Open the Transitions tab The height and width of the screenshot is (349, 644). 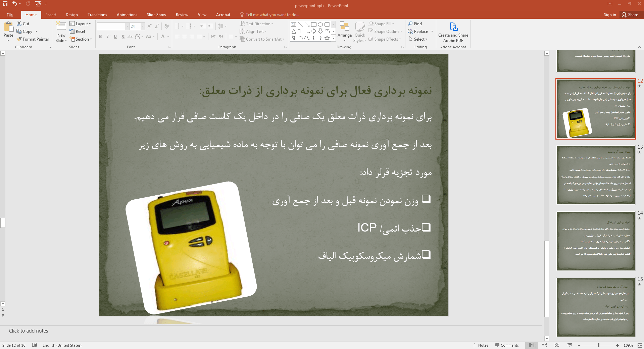coord(97,15)
